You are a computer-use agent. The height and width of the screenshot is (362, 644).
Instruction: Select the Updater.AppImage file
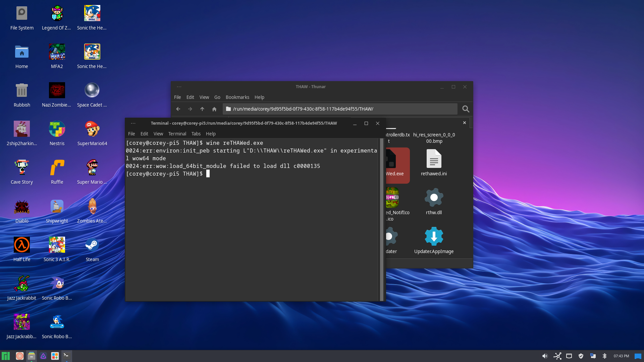tap(434, 237)
